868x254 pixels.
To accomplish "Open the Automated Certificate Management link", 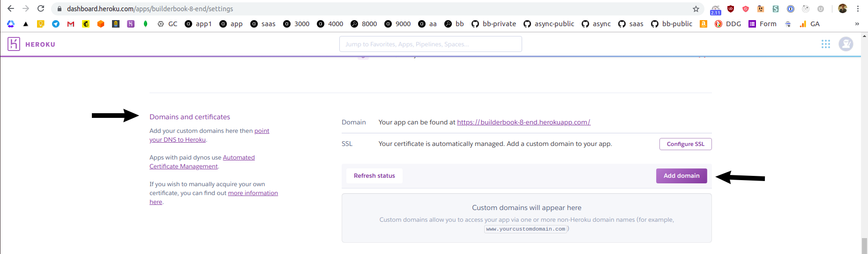I will [202, 162].
